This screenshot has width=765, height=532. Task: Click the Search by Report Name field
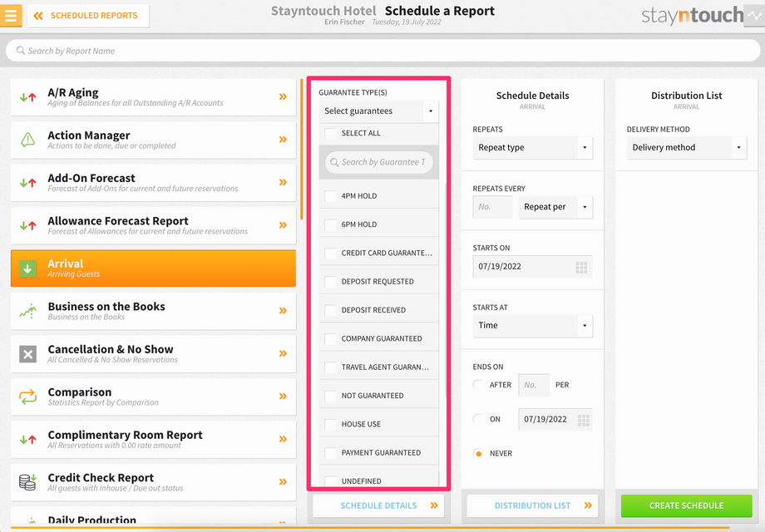tap(382, 51)
